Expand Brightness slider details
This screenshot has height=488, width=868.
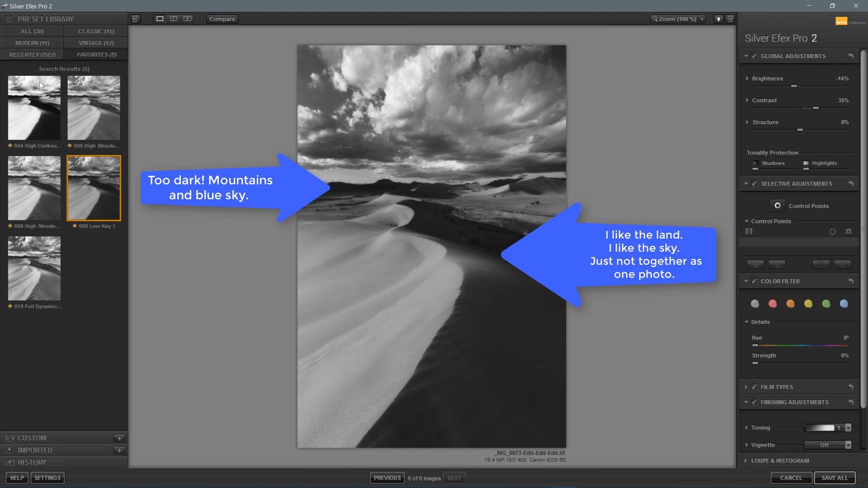tap(747, 79)
